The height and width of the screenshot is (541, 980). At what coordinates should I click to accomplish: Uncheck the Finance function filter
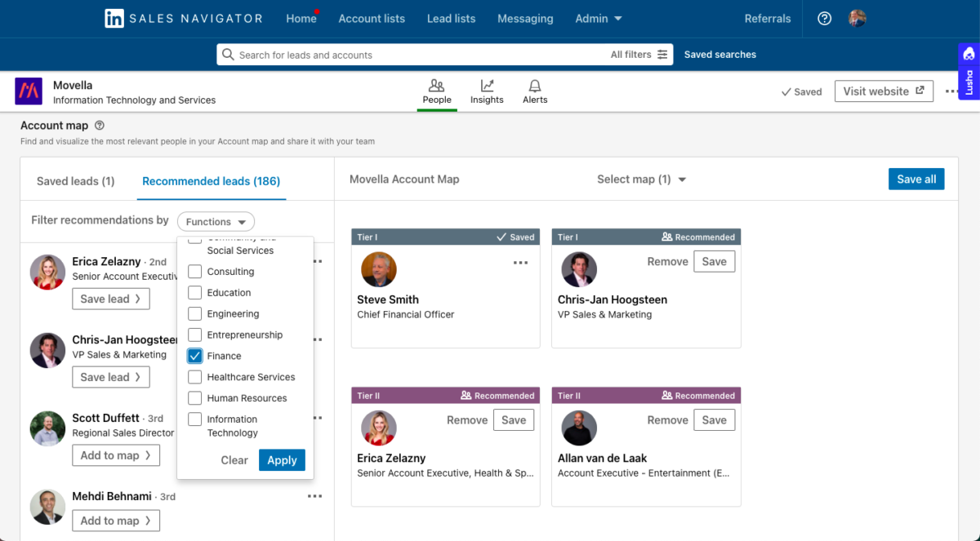195,356
